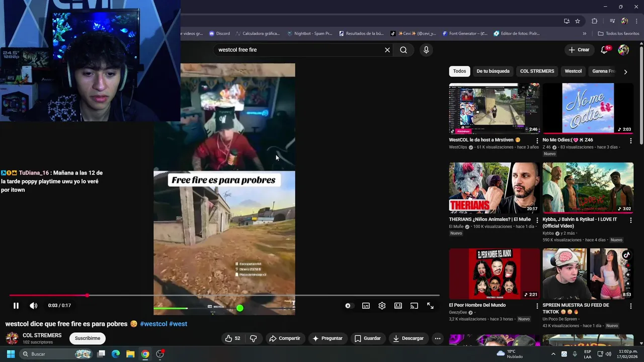Viewport: 644px width, 362px height.
Task: Show more filter chips with the arrow
Action: click(625, 72)
